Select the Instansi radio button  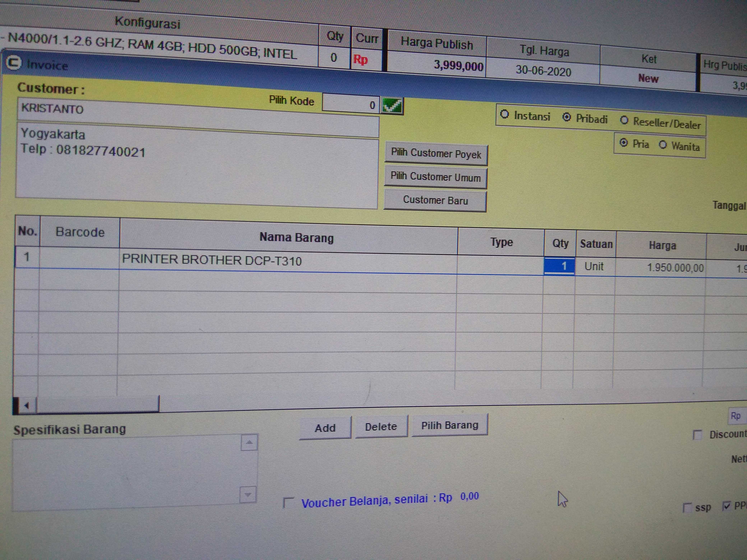tap(504, 115)
